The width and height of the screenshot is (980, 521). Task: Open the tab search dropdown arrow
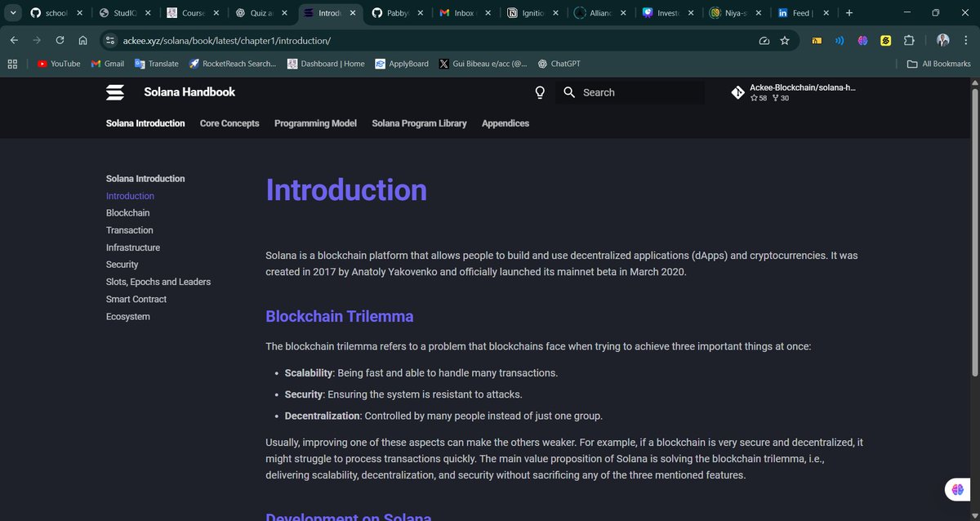(12, 13)
